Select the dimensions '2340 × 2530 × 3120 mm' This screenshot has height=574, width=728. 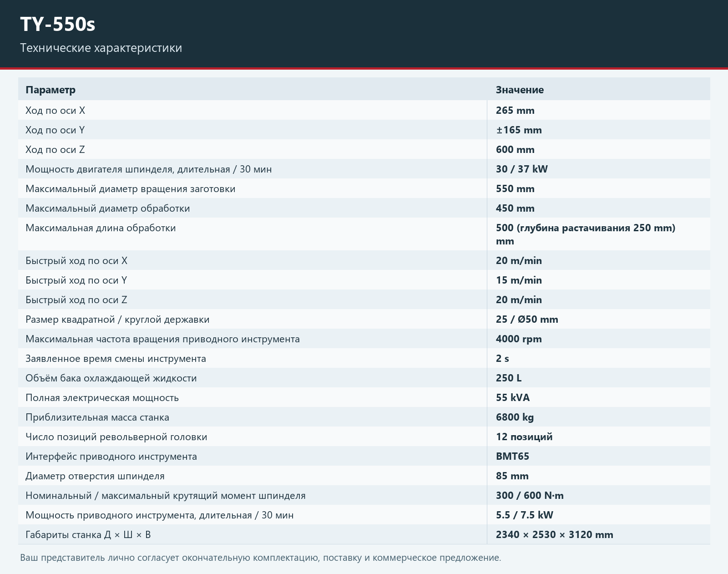coord(555,534)
